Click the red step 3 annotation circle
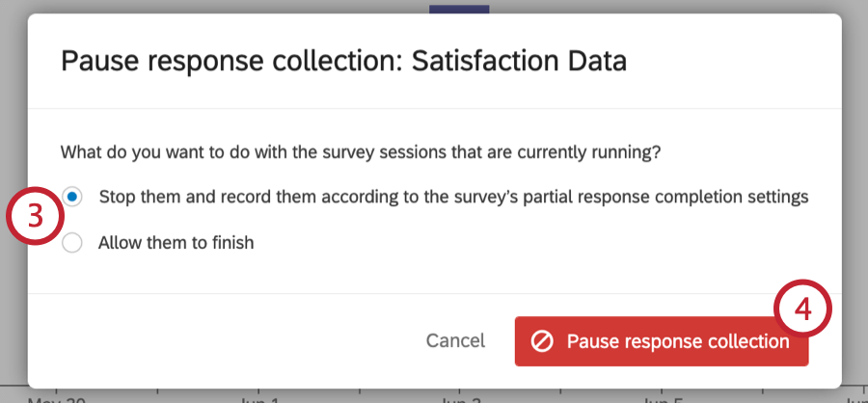Viewport: 868px width, 403px height. (x=35, y=217)
